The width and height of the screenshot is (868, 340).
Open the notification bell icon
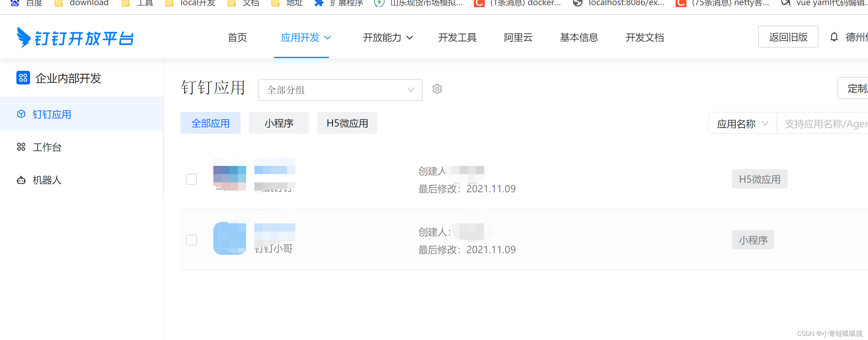point(834,37)
